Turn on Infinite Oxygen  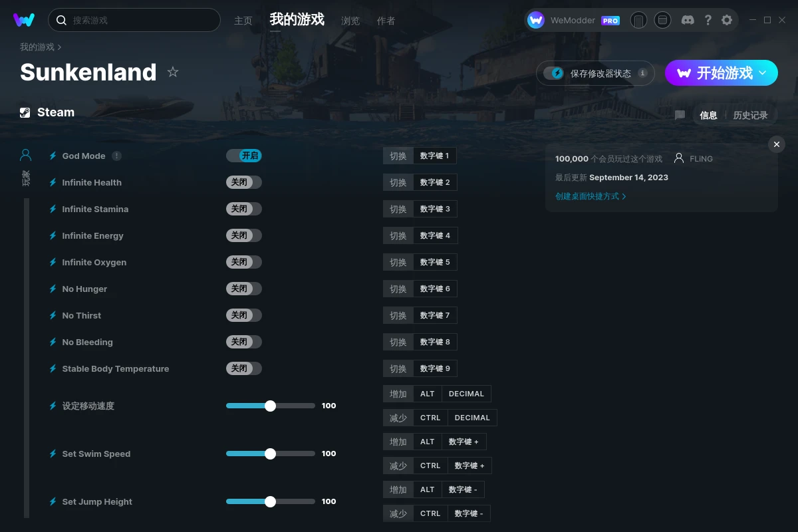[x=244, y=262]
